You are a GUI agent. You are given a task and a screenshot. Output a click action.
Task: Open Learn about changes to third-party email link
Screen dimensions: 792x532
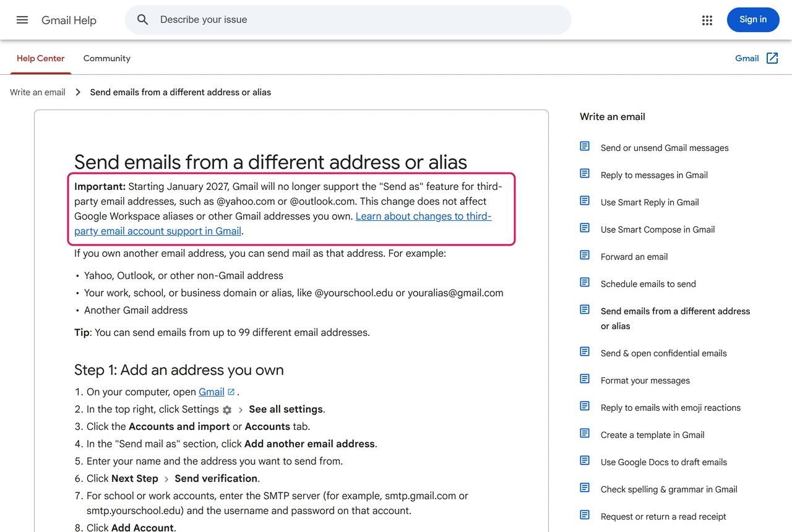pyautogui.click(x=283, y=224)
